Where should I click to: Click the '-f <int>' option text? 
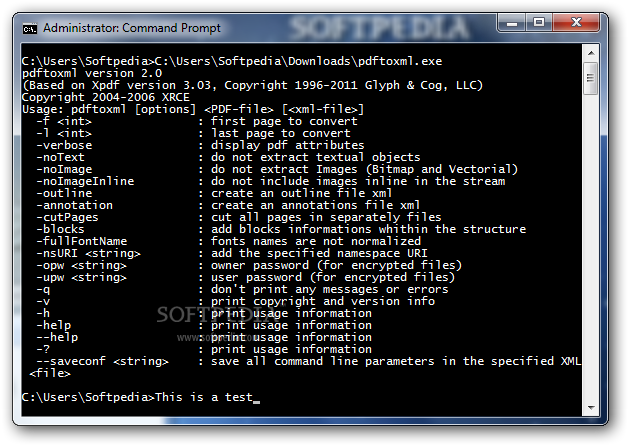point(64,121)
